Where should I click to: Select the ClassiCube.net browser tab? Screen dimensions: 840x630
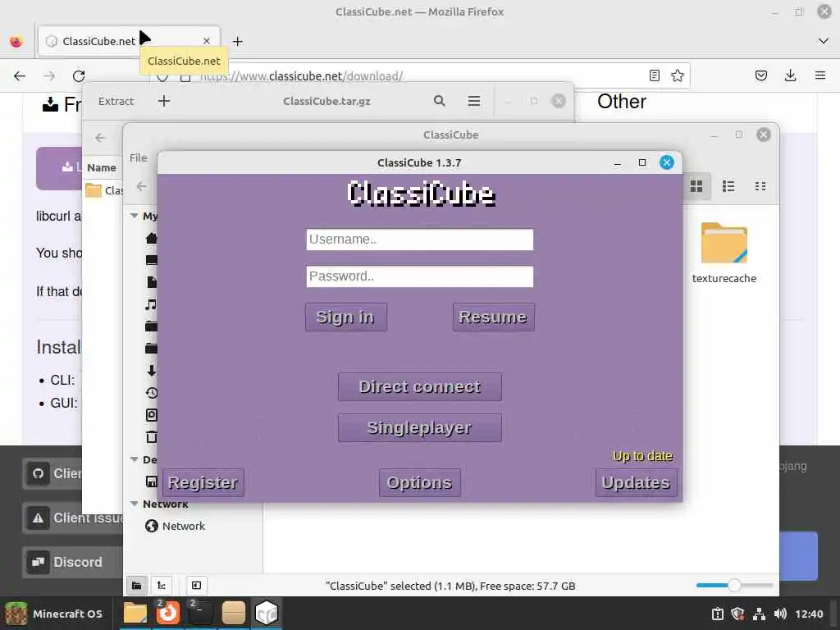pyautogui.click(x=129, y=41)
